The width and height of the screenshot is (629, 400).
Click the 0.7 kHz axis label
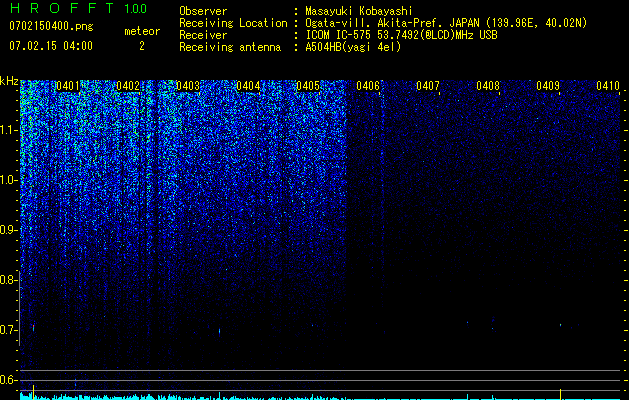8,330
